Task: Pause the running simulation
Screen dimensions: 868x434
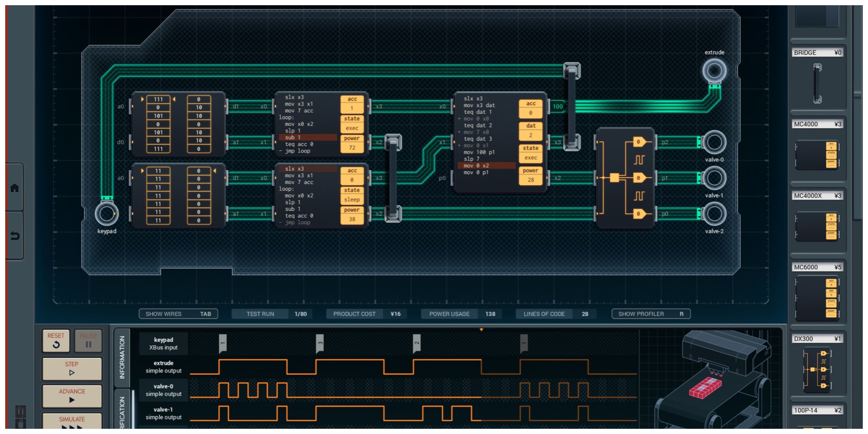Action: [x=88, y=341]
